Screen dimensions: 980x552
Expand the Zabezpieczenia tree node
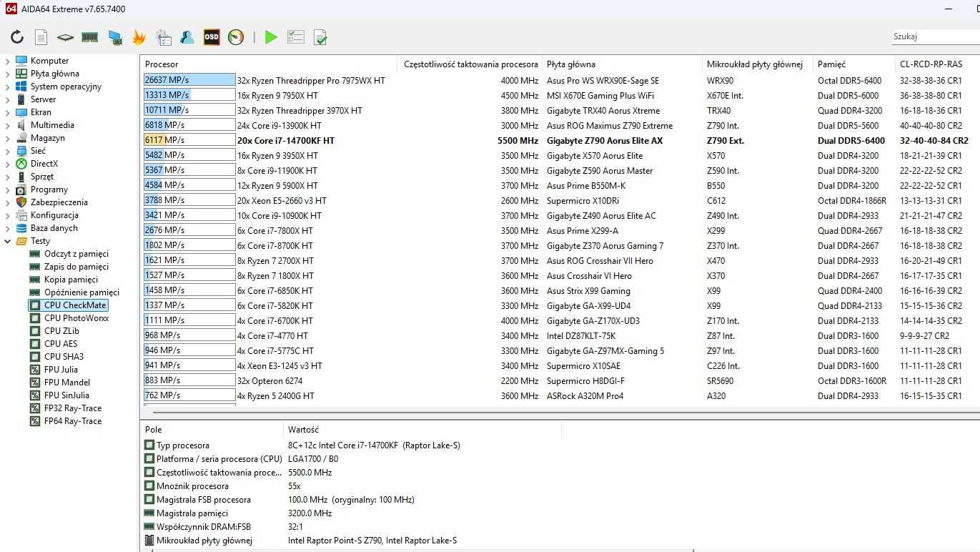[8, 202]
